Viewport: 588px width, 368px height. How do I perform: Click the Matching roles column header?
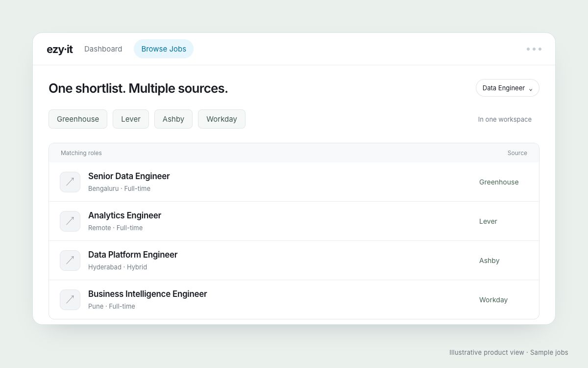coord(81,153)
